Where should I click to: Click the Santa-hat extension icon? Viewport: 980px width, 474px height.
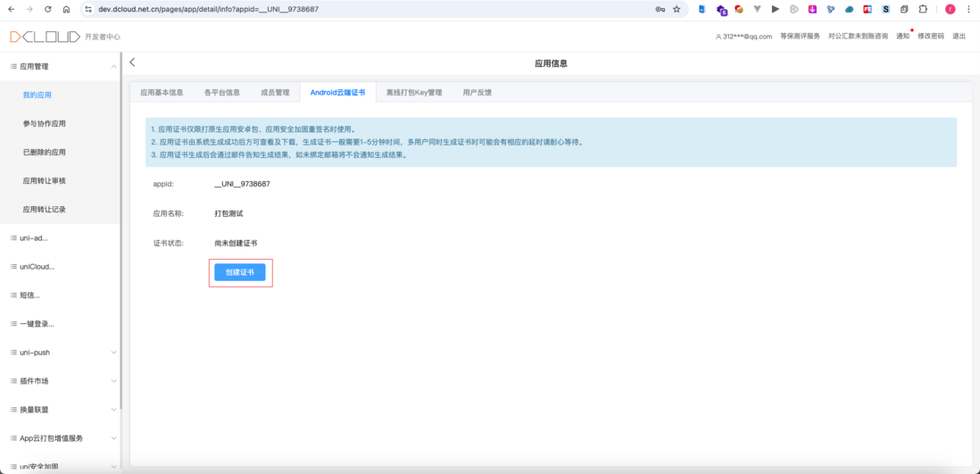pos(739,10)
